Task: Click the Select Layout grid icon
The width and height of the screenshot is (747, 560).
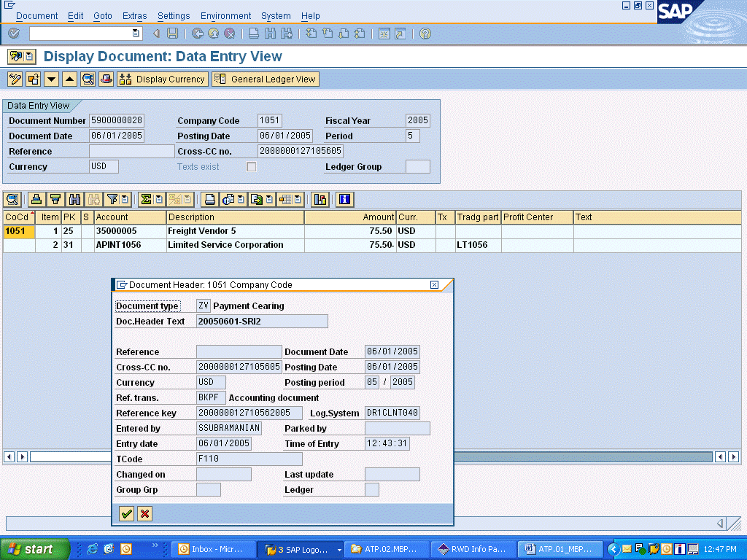Action: coord(285,200)
